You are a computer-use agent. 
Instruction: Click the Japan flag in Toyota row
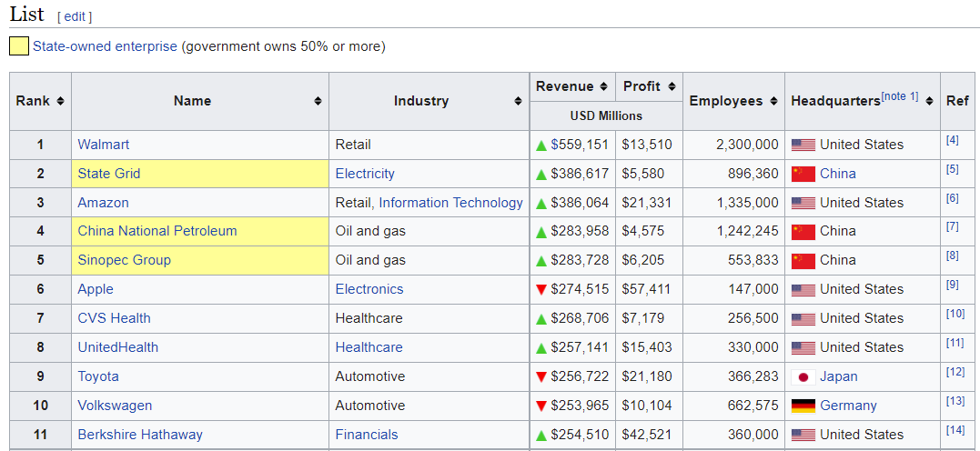point(803,376)
